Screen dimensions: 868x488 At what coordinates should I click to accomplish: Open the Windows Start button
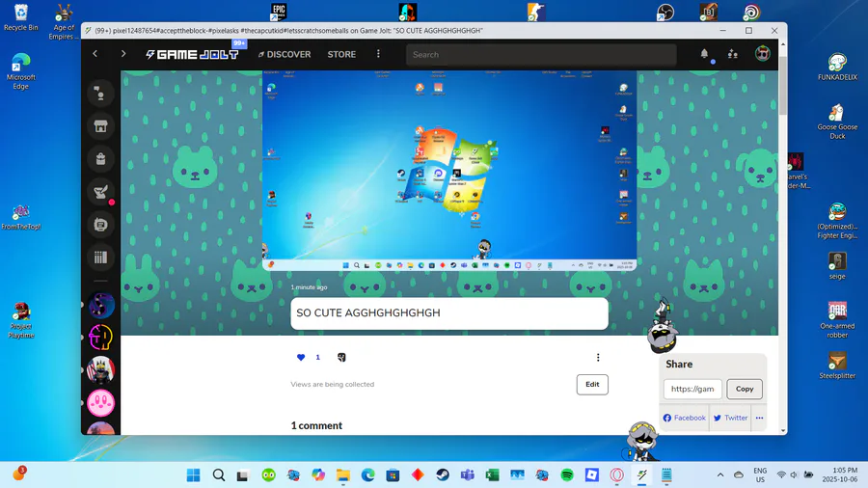193,474
